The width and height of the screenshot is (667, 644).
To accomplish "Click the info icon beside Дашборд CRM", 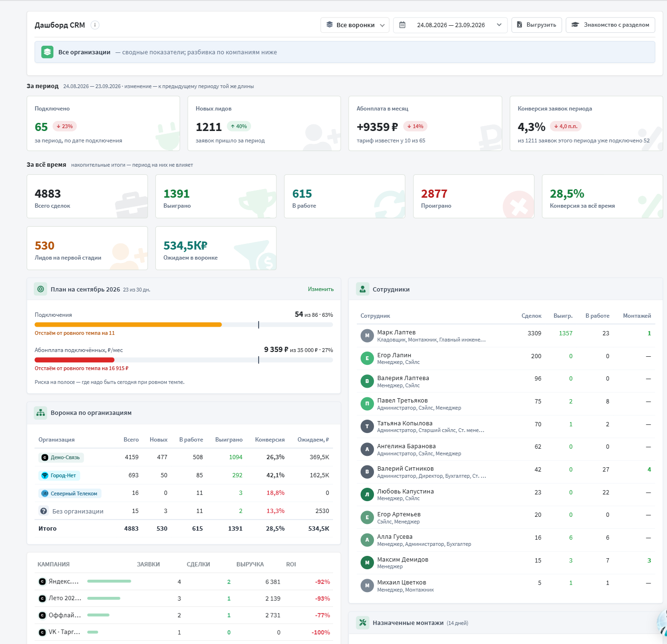I will [95, 25].
